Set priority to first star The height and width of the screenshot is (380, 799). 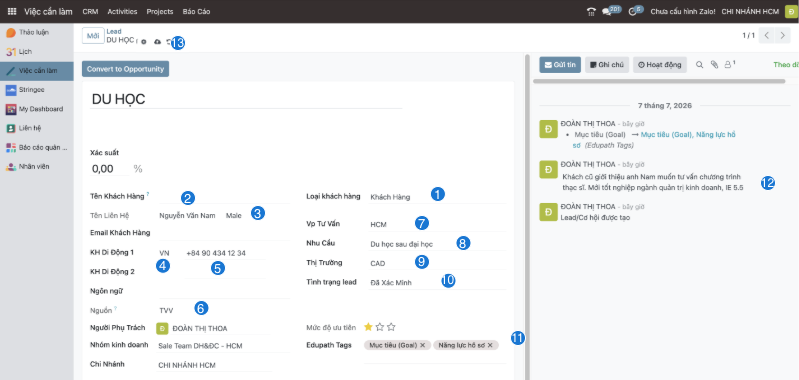(368, 327)
